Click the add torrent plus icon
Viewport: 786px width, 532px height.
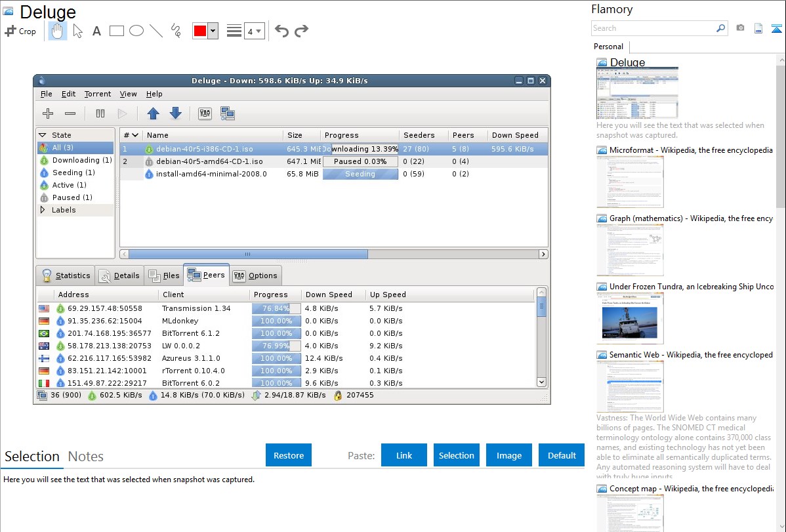(48, 113)
